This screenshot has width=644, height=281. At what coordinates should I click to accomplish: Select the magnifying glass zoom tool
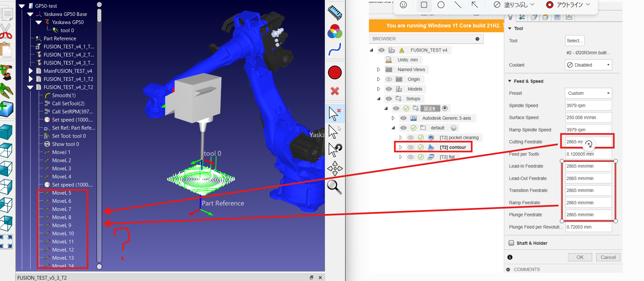coord(334,187)
